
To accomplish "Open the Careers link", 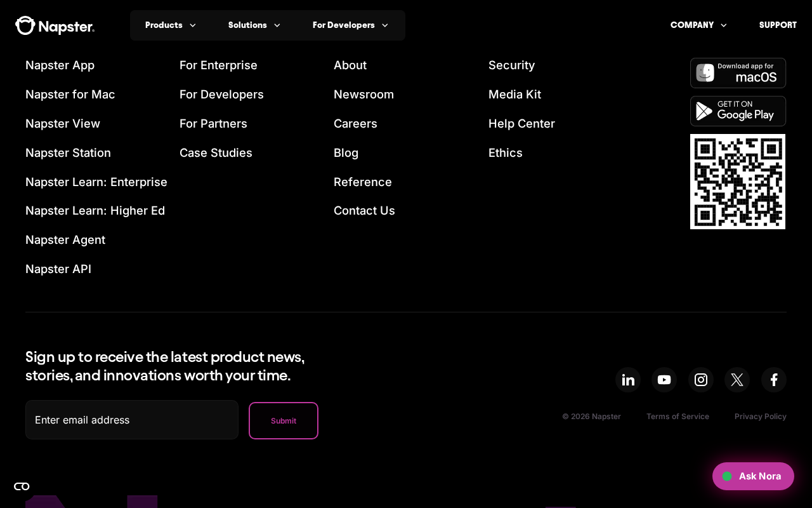I will point(355,124).
